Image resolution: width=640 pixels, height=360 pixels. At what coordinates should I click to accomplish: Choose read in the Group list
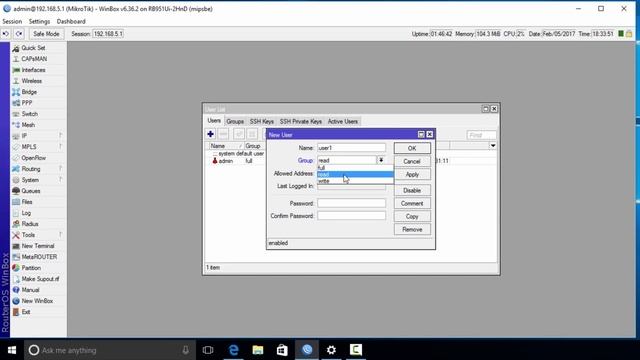point(355,174)
